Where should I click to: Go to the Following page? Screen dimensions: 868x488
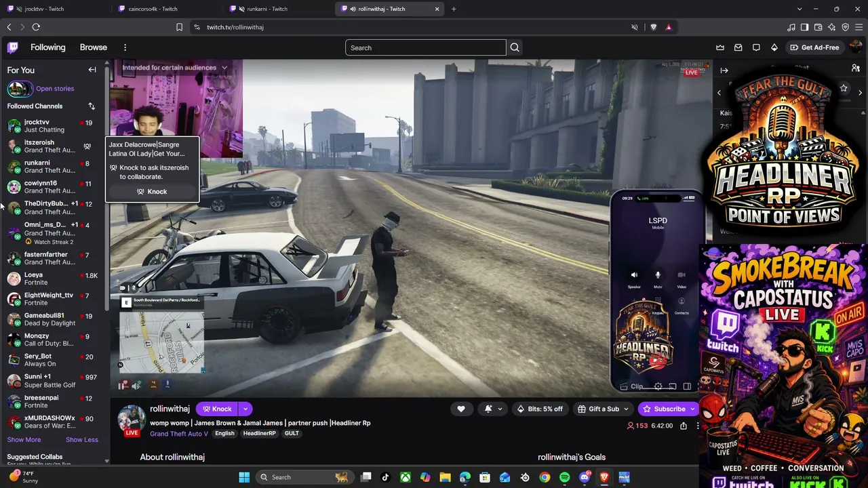[x=48, y=47]
